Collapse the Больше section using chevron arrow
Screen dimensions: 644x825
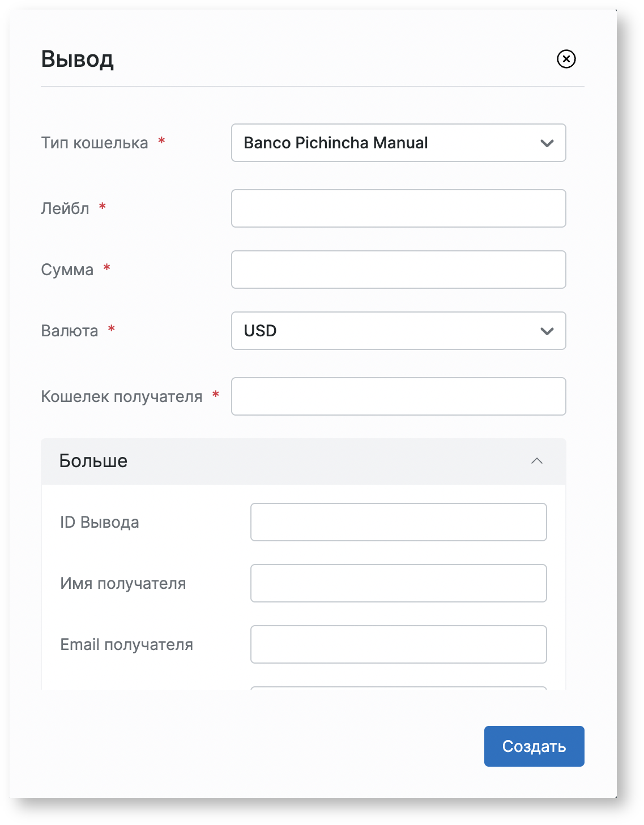coord(536,461)
